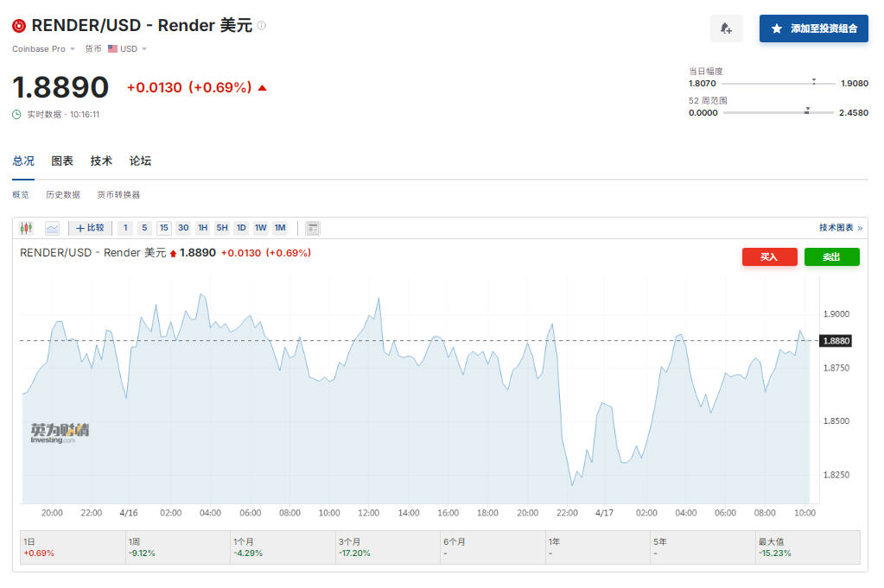884x588 pixels.
Task: Set chart interval to 30 minutes
Action: pyautogui.click(x=183, y=228)
